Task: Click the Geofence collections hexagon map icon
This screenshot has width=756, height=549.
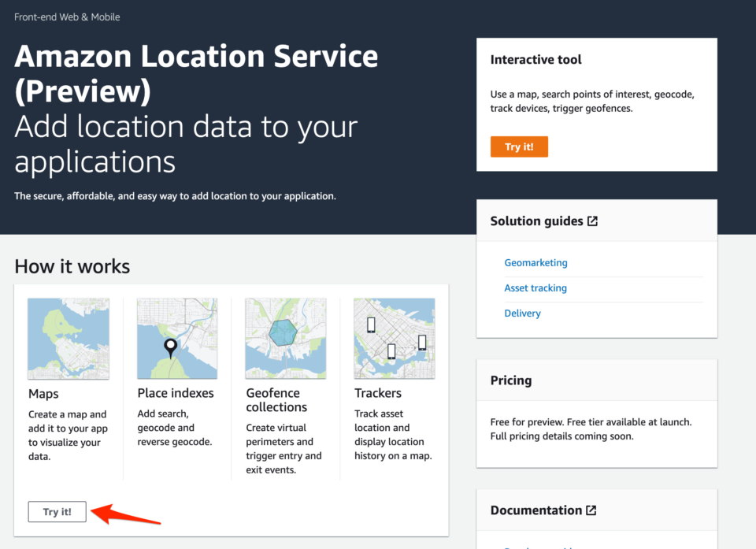Action: (285, 338)
